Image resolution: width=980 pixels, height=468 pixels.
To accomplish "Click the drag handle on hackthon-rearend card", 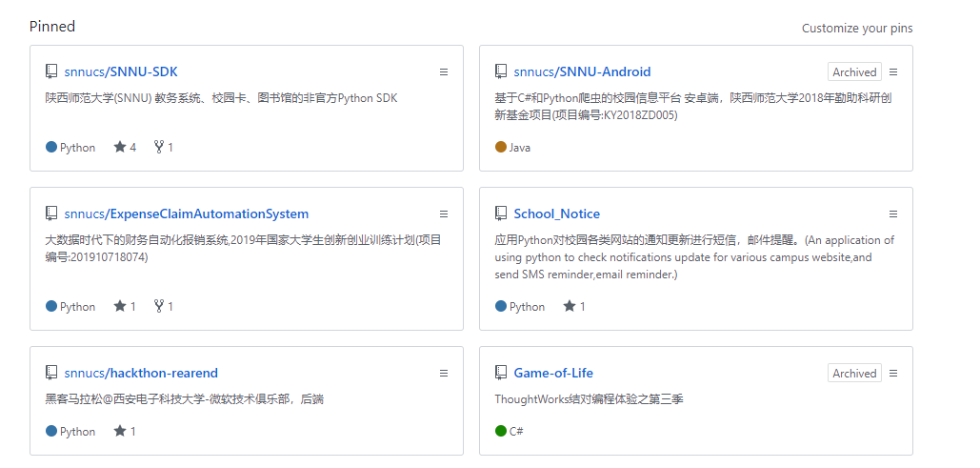I will (x=444, y=374).
